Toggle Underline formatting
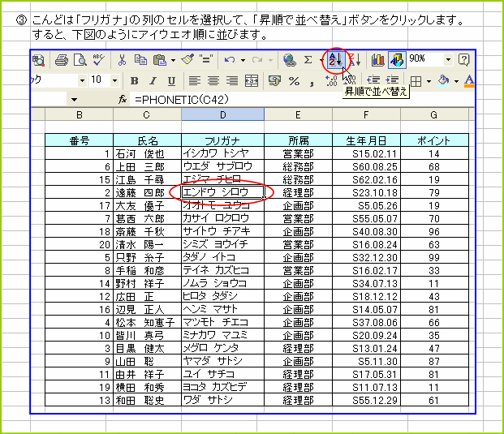 point(171,80)
